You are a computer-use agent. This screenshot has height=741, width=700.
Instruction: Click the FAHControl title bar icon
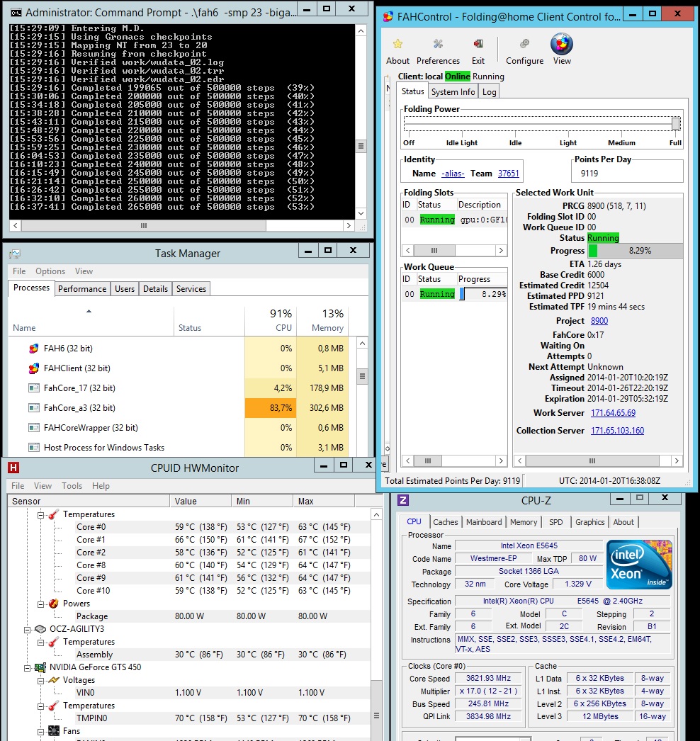point(388,17)
